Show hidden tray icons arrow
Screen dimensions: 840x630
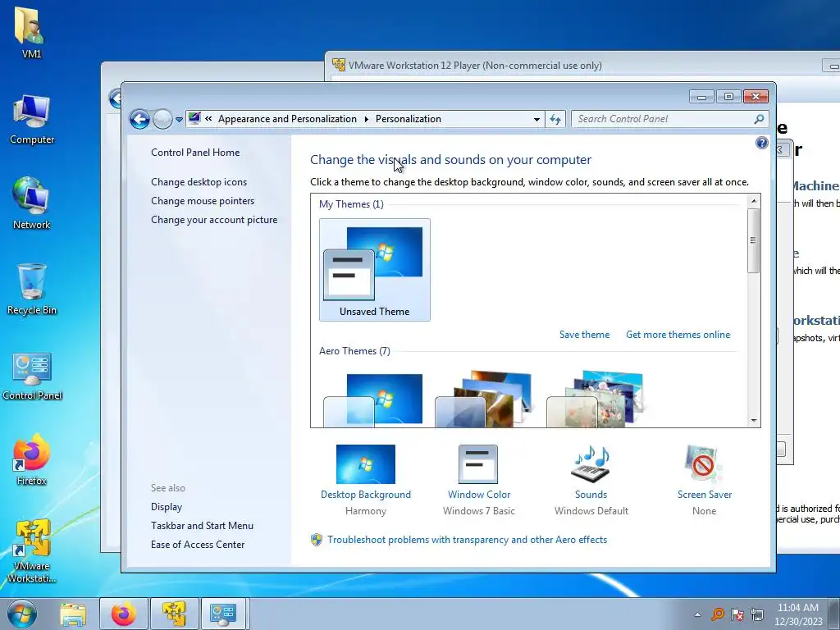(x=697, y=614)
